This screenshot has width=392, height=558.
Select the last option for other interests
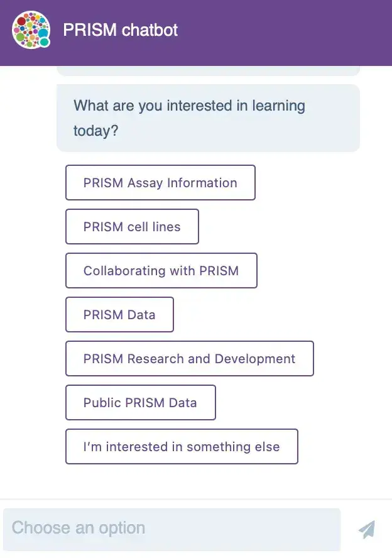pyautogui.click(x=182, y=446)
